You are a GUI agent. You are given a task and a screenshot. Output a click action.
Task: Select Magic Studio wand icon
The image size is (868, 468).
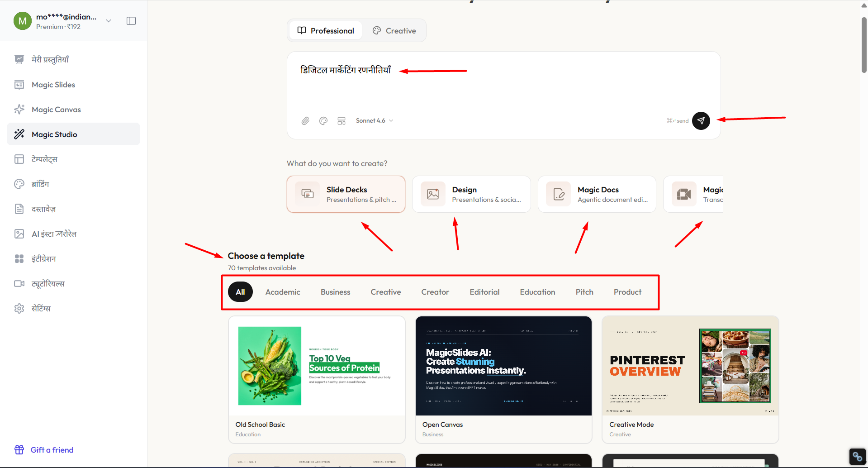point(19,134)
